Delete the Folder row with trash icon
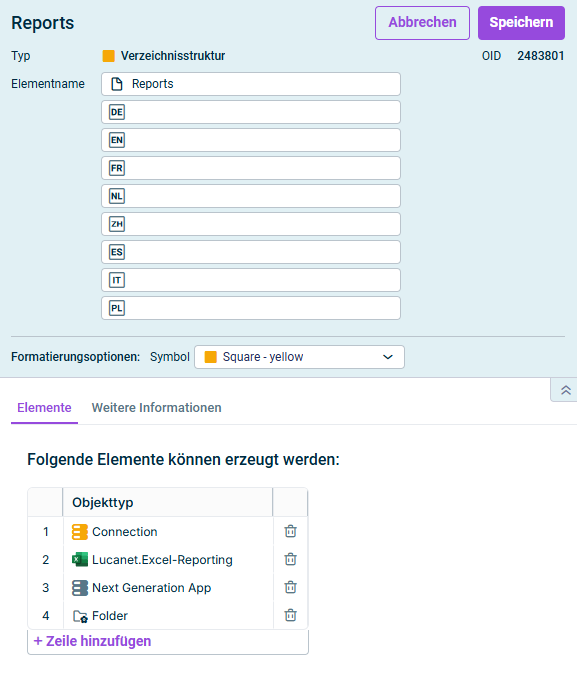The width and height of the screenshot is (577, 684). click(290, 615)
